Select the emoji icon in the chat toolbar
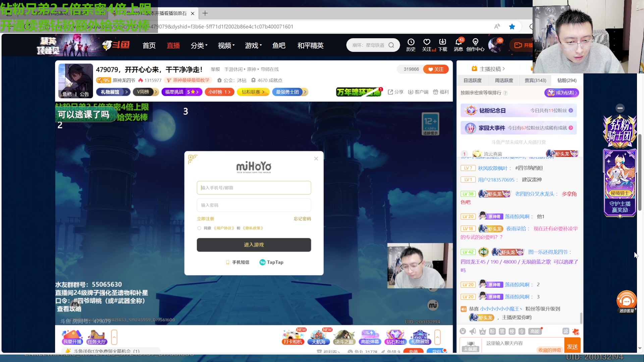The width and height of the screenshot is (644, 362). pos(463,331)
